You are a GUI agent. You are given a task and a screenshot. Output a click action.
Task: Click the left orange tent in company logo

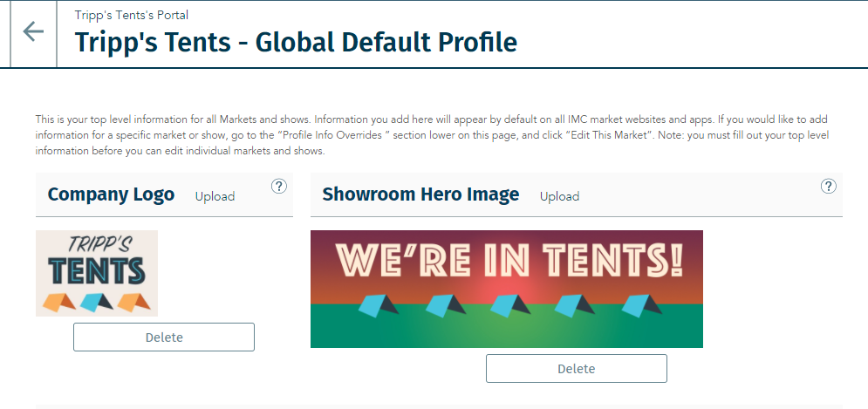click(x=58, y=303)
